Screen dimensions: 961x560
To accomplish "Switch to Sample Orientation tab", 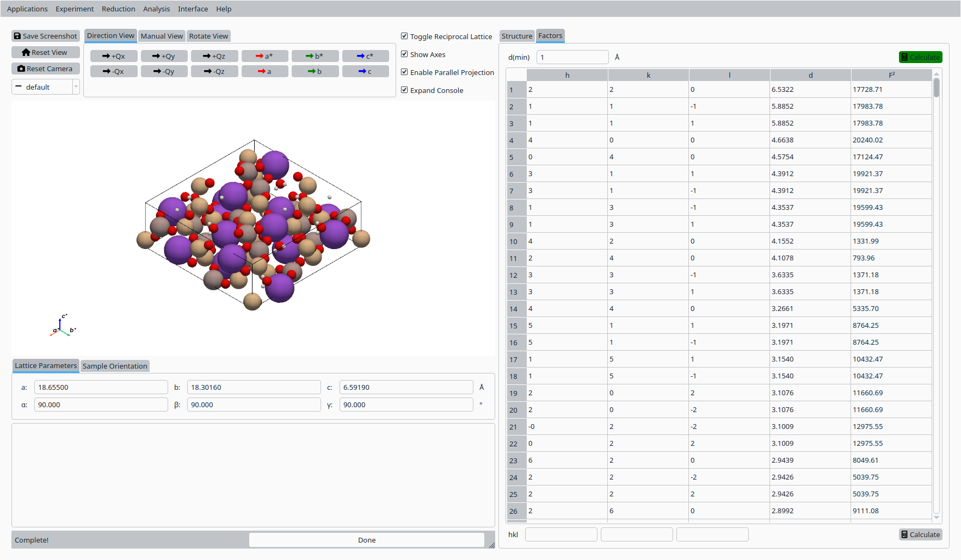I will tap(115, 365).
